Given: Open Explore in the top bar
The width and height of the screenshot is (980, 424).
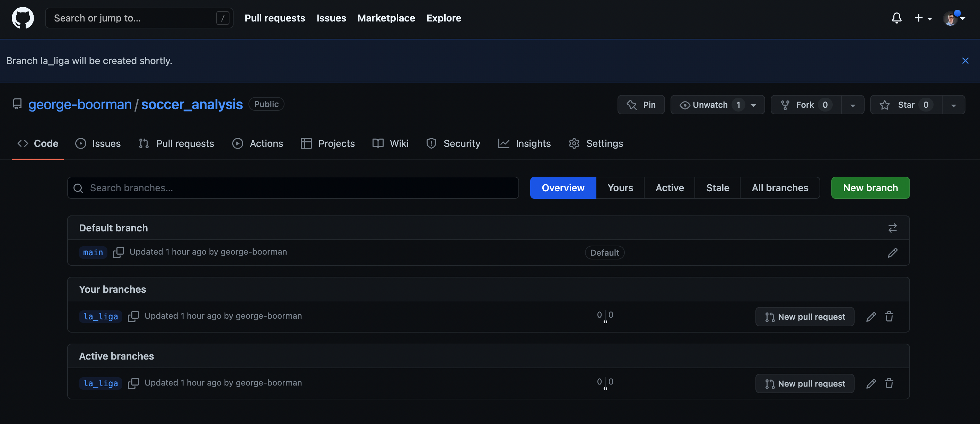Looking at the screenshot, I should pos(444,18).
